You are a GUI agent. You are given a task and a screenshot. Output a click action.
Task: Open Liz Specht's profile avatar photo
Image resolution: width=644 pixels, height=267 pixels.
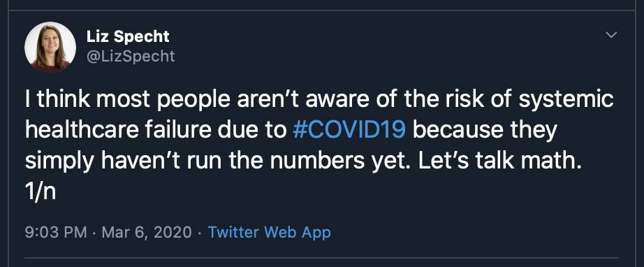50,47
